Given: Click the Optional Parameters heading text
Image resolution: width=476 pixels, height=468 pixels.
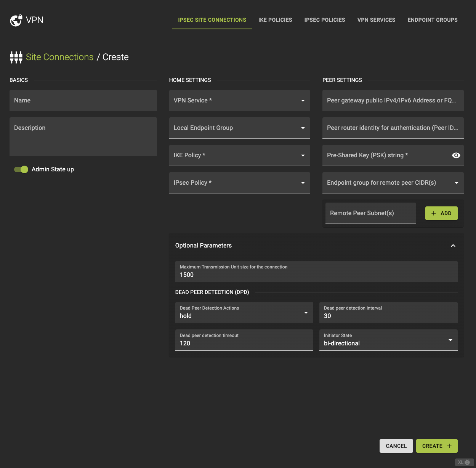Looking at the screenshot, I should (x=204, y=246).
